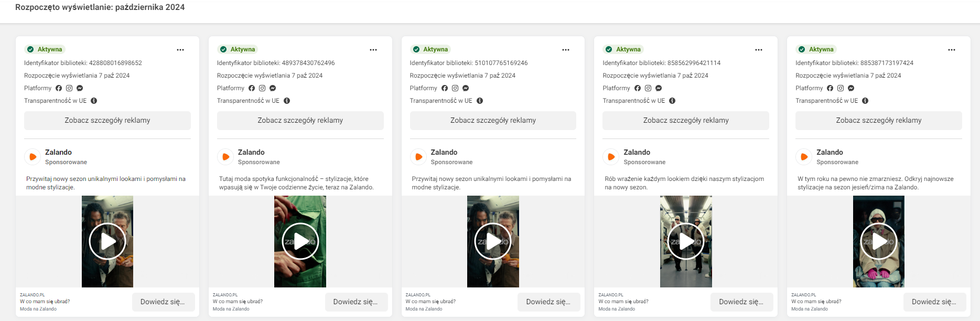Expand more options on ad 510107765169246
The height and width of the screenshot is (321, 980).
tap(566, 50)
